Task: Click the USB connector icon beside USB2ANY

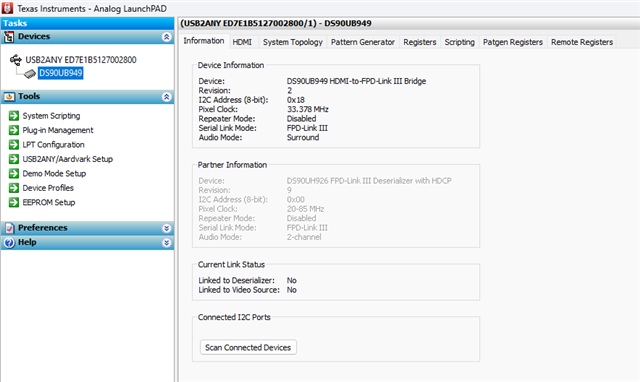Action: pyautogui.click(x=16, y=60)
